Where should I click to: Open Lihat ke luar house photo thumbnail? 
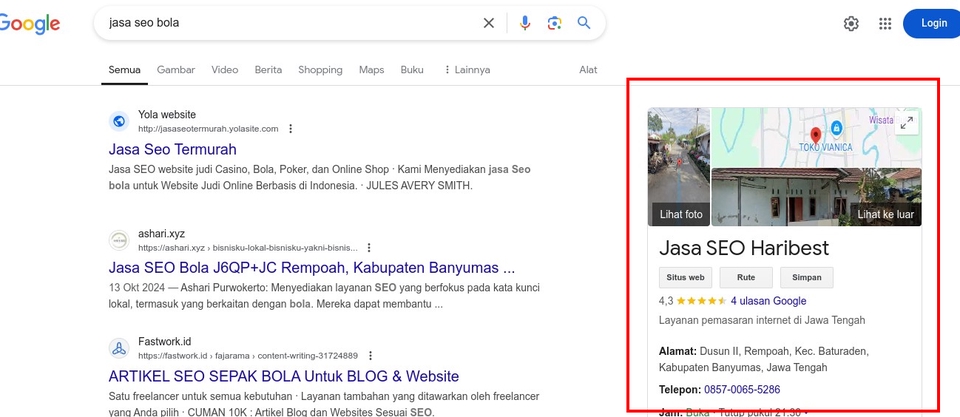coord(817,197)
